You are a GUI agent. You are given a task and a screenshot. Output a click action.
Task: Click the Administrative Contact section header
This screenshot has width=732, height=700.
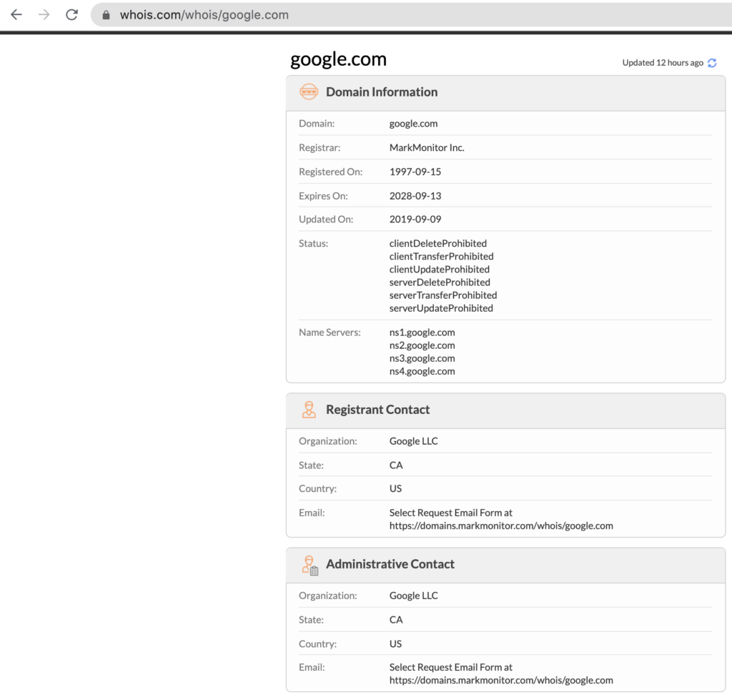(x=505, y=565)
